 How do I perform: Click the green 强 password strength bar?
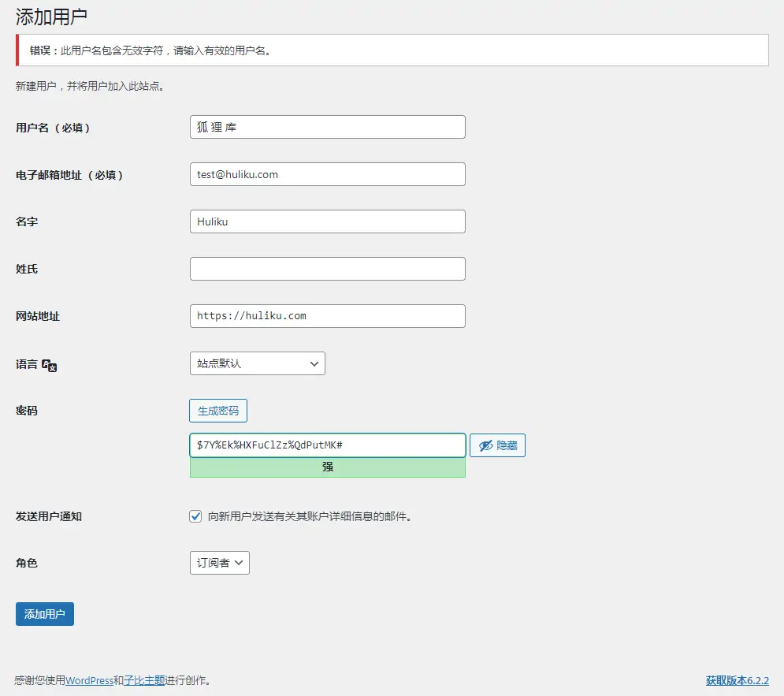327,467
